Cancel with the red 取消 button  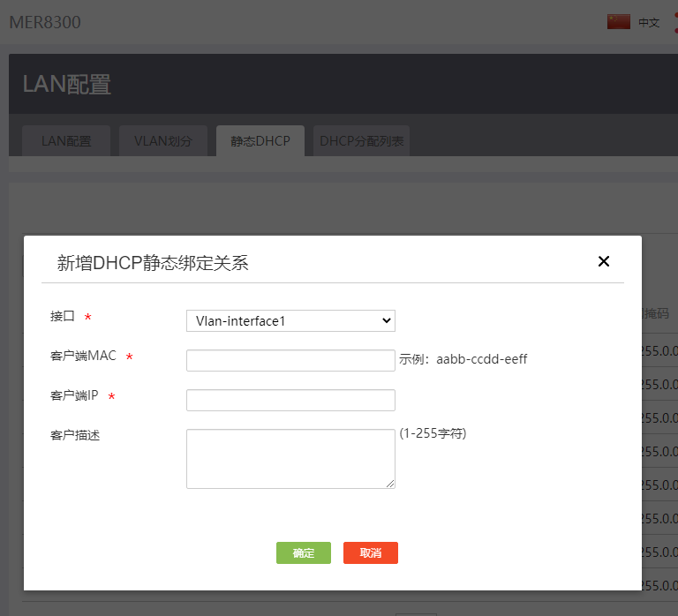(x=371, y=552)
